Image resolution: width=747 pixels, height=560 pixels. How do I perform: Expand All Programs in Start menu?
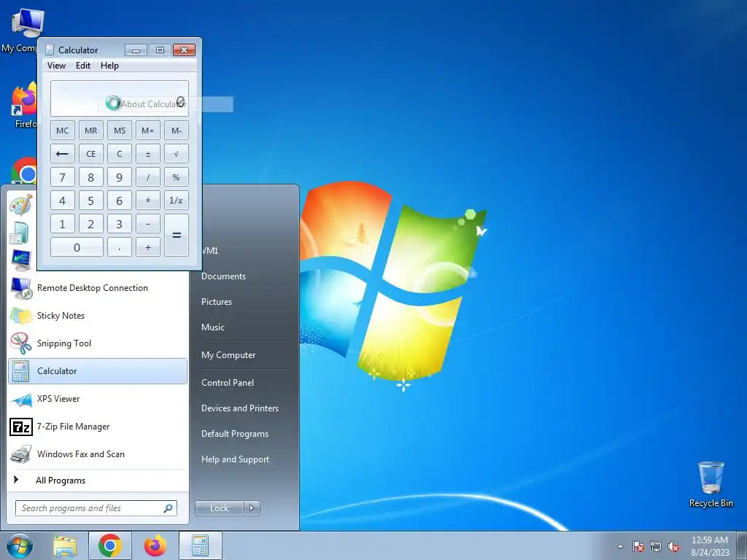coord(98,480)
